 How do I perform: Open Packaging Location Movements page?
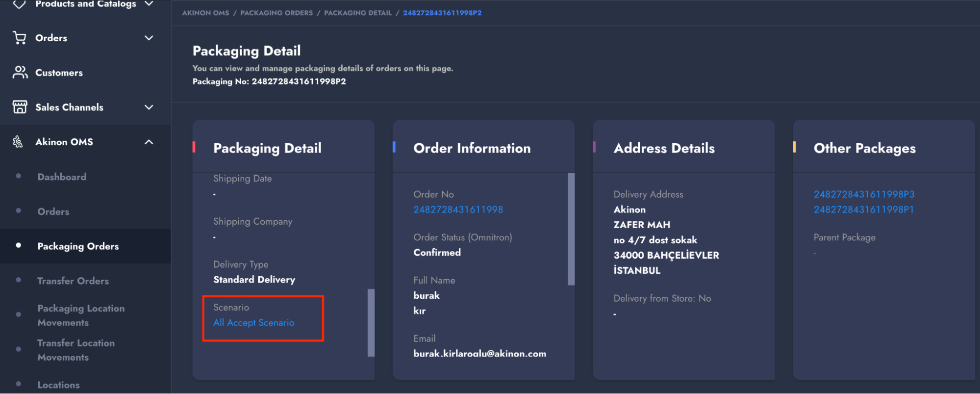(81, 315)
